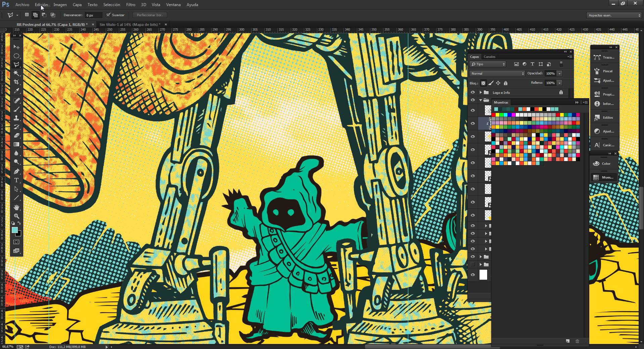Toggle lock image pixels brush icon
This screenshot has height=349, width=644.
pos(491,83)
